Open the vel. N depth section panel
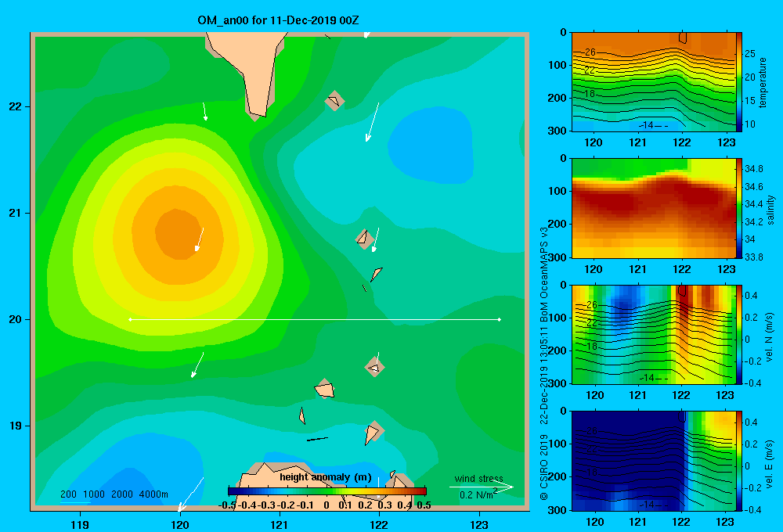 point(653,334)
